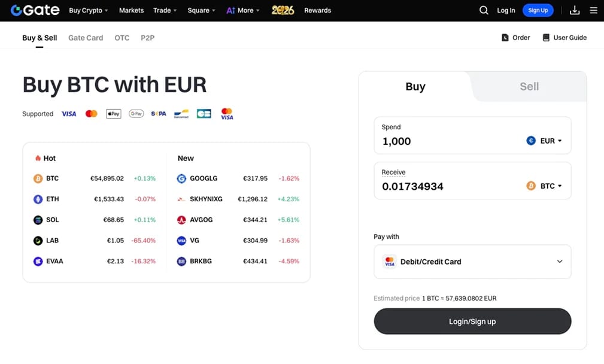
Task: Expand the BTC receive coin dropdown
Action: click(x=544, y=186)
